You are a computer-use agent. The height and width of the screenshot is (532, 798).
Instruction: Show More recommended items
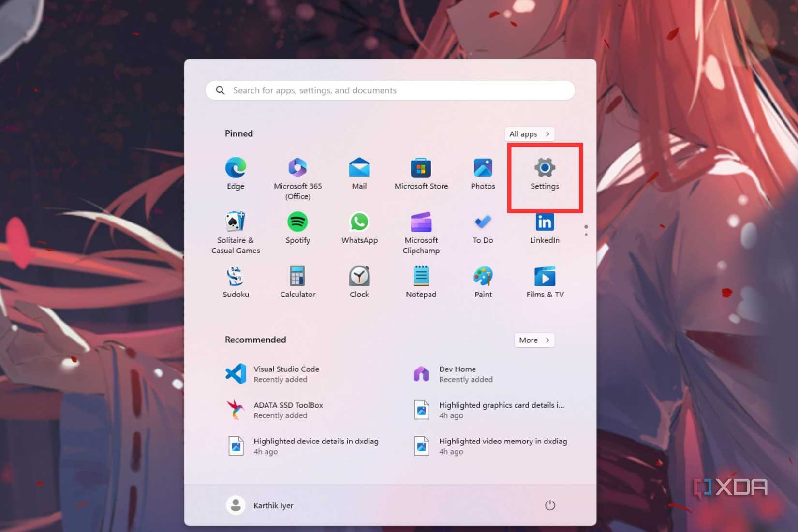533,340
